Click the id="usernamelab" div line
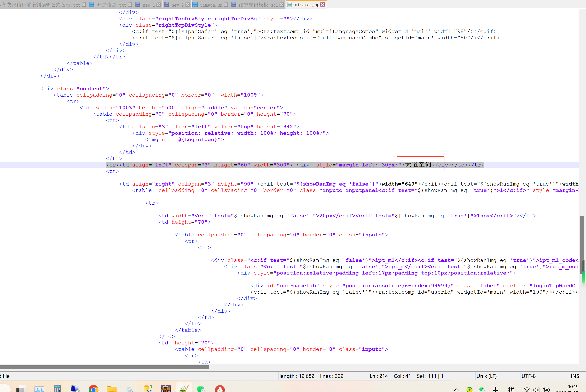 tap(414, 286)
